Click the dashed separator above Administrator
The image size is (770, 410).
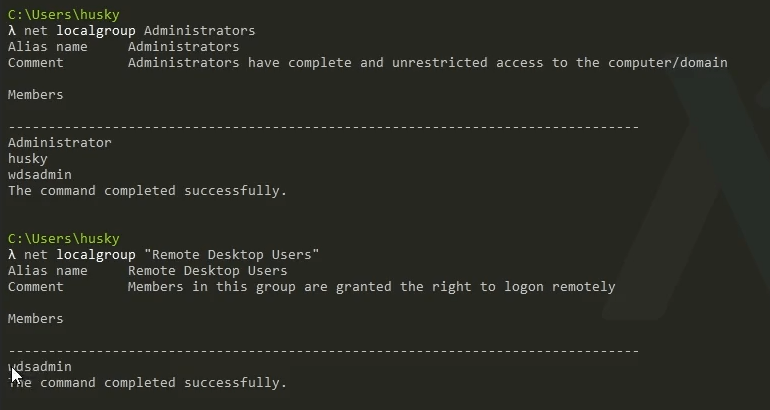tap(323, 127)
